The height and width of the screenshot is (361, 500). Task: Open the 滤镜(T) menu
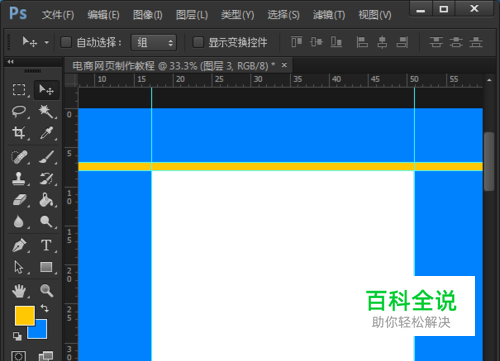(329, 15)
